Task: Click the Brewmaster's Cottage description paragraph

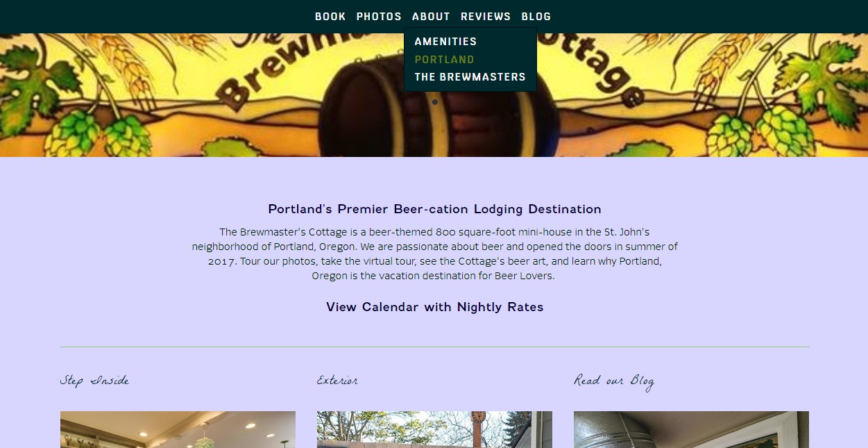Action: [x=435, y=254]
